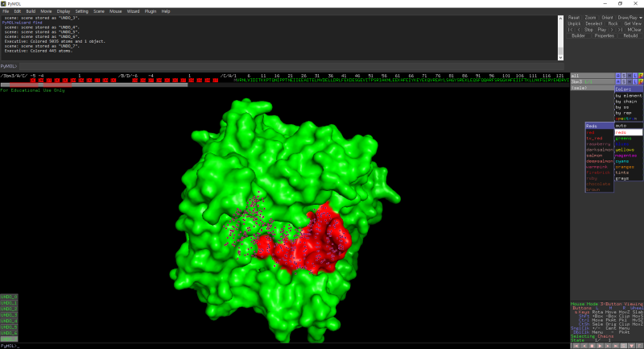Click the log scroll-down arrow
This screenshot has height=349, width=644.
pyautogui.click(x=560, y=57)
